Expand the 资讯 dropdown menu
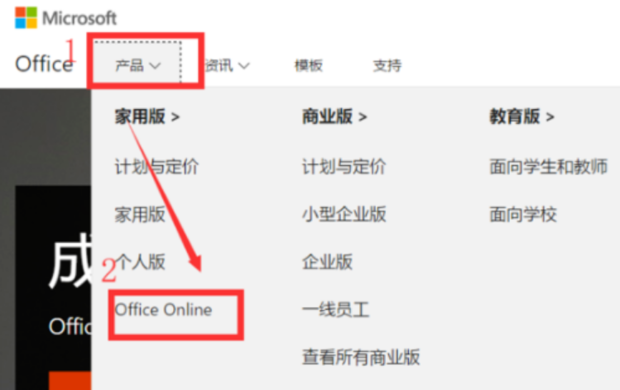 [x=227, y=65]
